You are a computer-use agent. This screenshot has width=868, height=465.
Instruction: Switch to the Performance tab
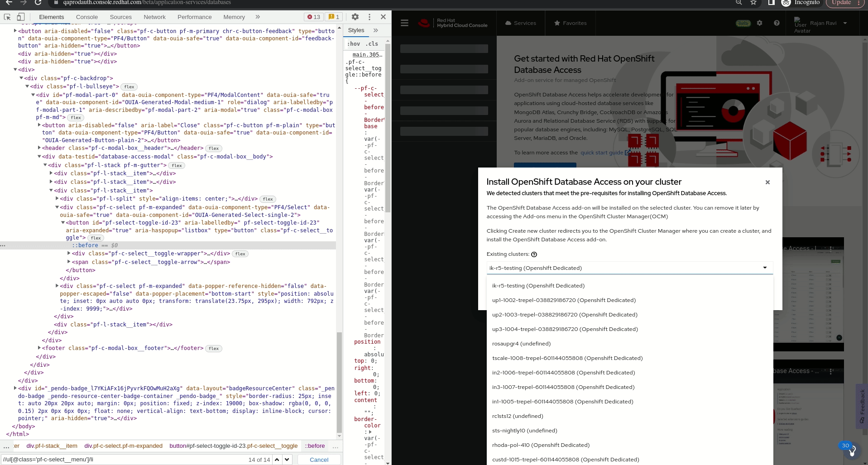coord(195,17)
